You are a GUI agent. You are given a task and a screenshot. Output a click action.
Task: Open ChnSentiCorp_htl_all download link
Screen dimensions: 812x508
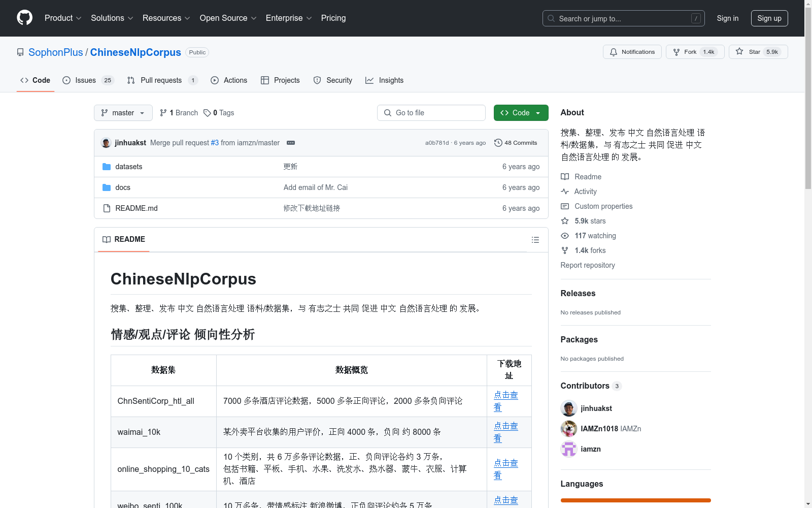coord(506,401)
